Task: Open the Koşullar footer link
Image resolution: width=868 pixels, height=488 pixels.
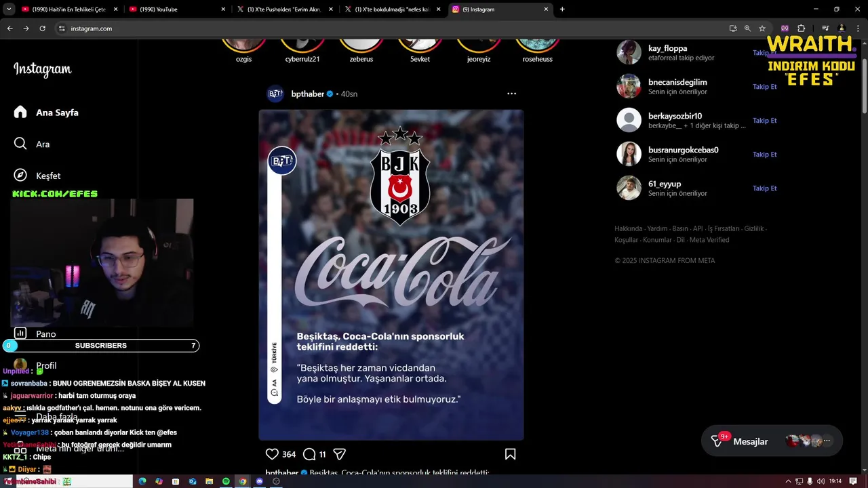Action: (627, 240)
